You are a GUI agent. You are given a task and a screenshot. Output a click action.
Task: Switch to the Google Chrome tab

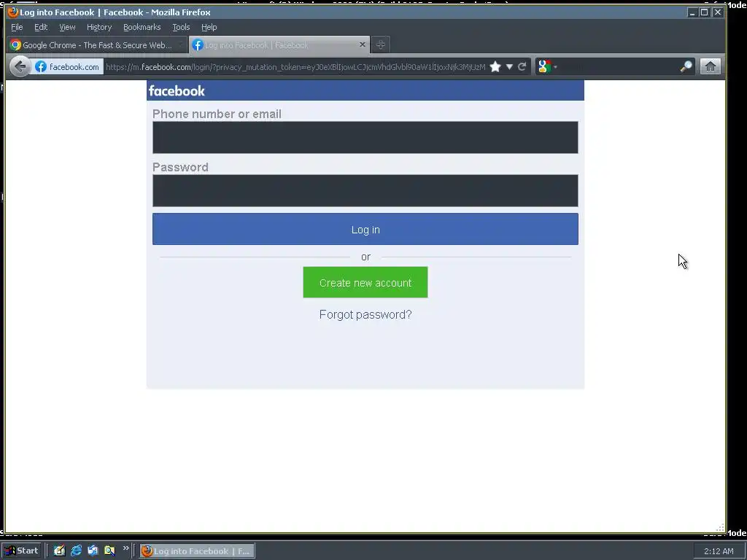point(97,45)
